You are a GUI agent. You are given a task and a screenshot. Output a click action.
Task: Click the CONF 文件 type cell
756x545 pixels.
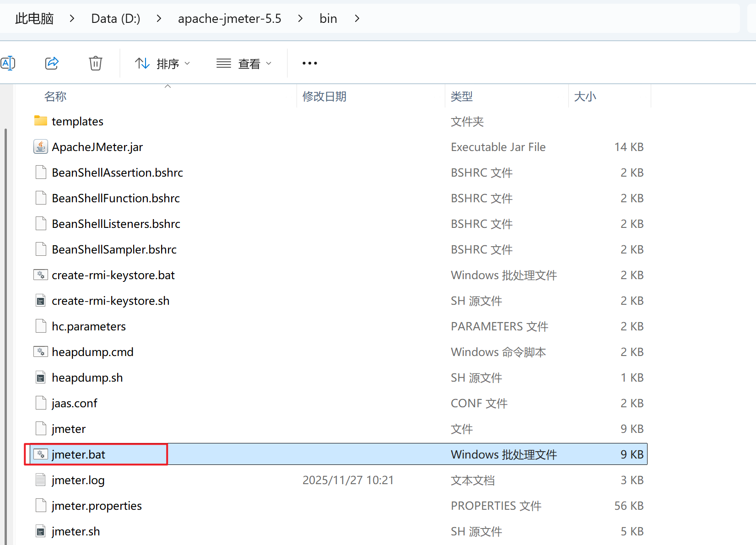pyautogui.click(x=479, y=403)
